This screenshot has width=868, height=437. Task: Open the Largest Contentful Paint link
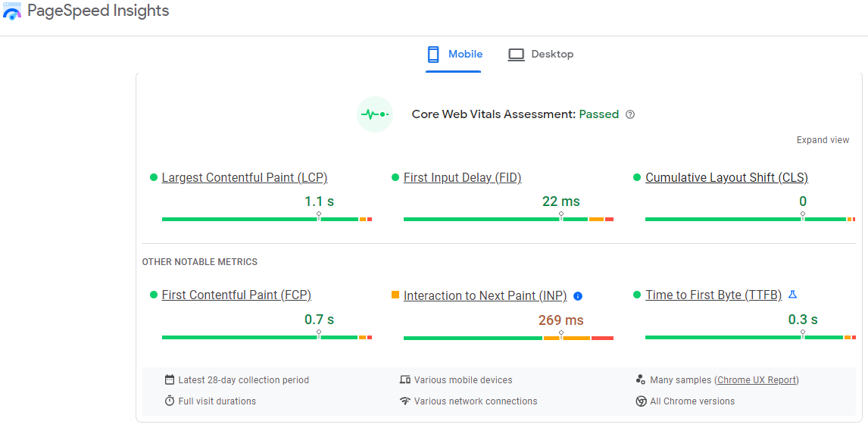pos(244,177)
